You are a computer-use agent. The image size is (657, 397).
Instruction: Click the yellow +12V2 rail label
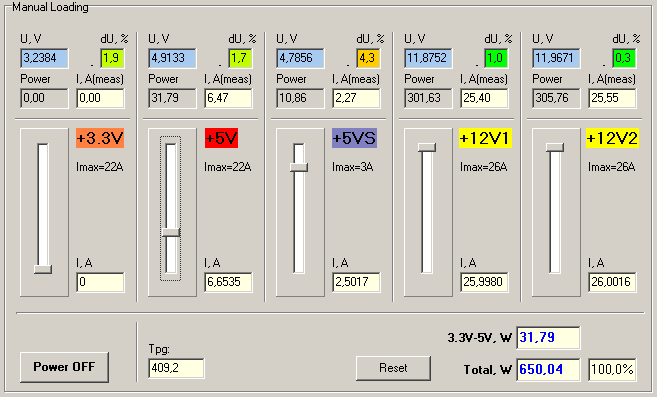click(612, 138)
